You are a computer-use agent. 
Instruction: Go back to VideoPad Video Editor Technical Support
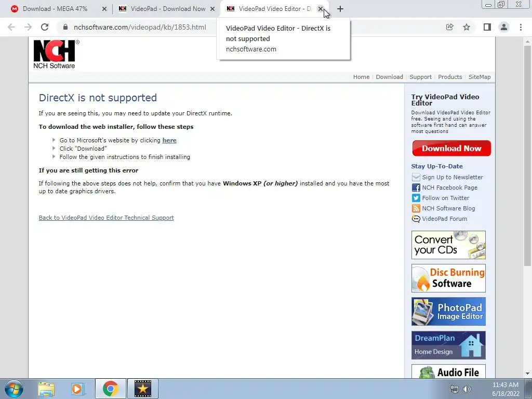tap(106, 218)
